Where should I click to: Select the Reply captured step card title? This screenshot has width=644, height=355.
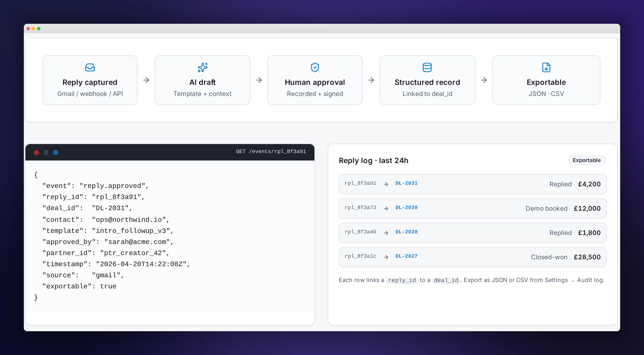(90, 82)
